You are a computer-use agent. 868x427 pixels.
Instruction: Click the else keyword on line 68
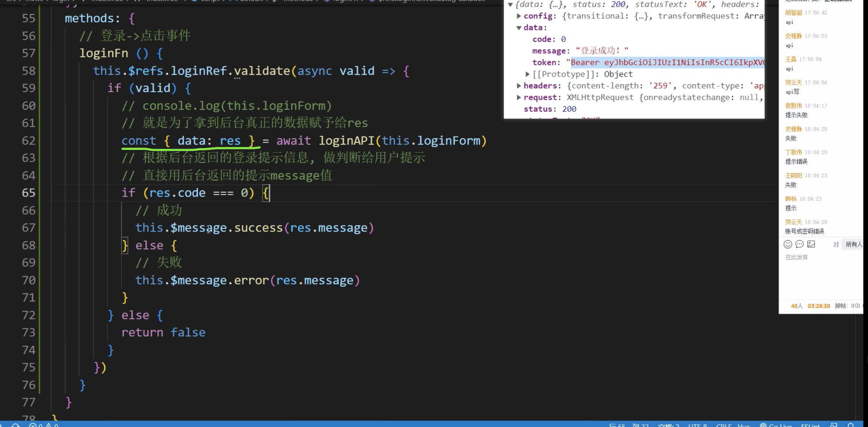click(149, 246)
